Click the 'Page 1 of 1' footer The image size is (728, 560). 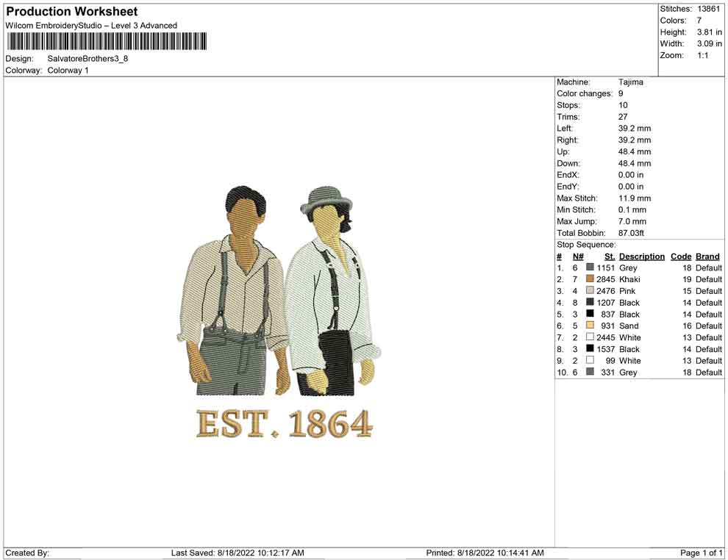(x=701, y=553)
